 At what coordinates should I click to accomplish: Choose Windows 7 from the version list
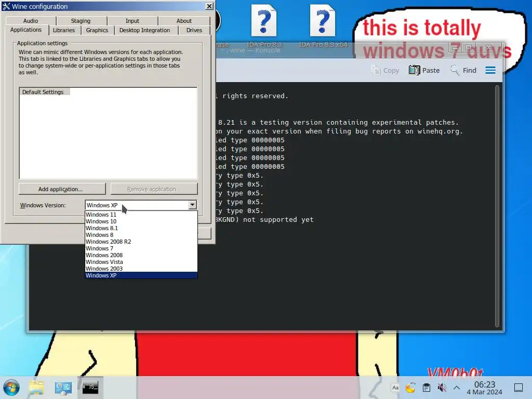tap(141, 248)
